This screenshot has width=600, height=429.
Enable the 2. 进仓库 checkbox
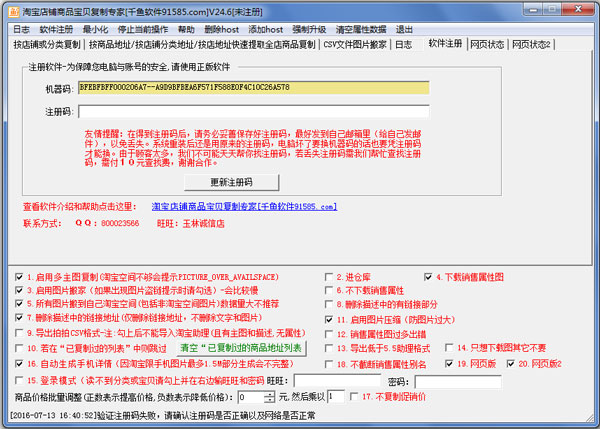pos(329,276)
